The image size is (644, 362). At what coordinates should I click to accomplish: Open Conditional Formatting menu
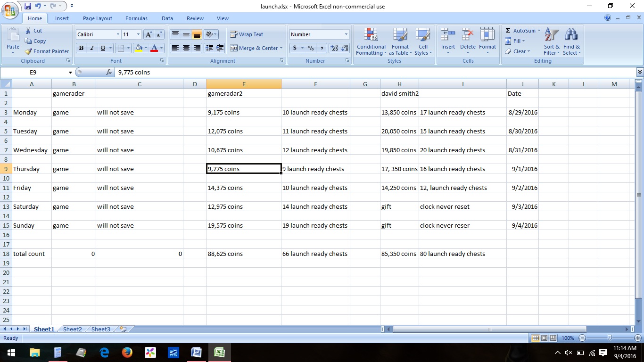[371, 41]
